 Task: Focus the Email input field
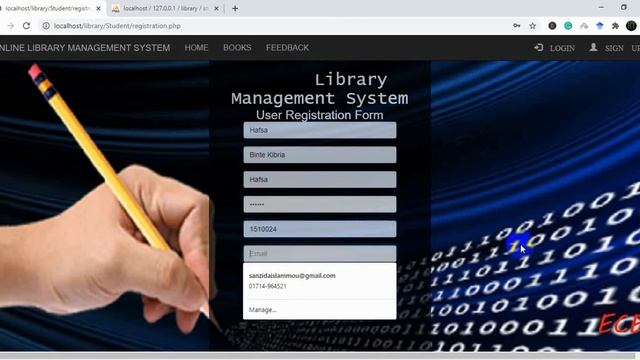[320, 253]
